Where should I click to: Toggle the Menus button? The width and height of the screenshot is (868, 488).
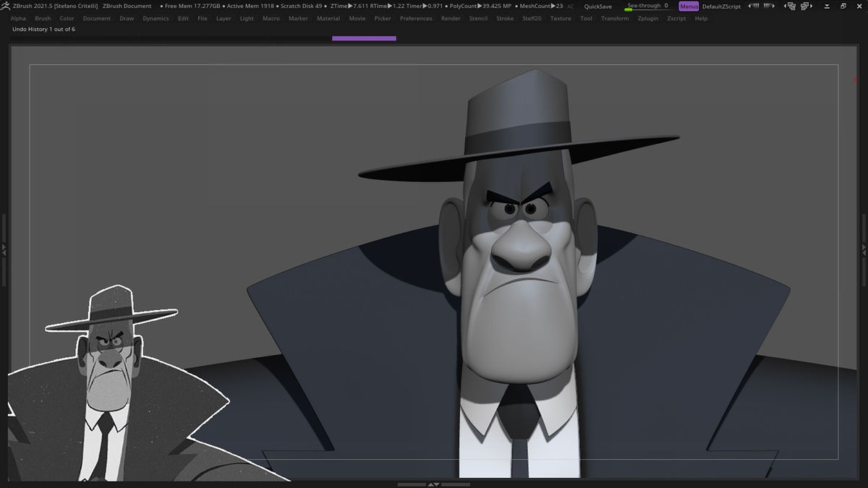point(689,7)
